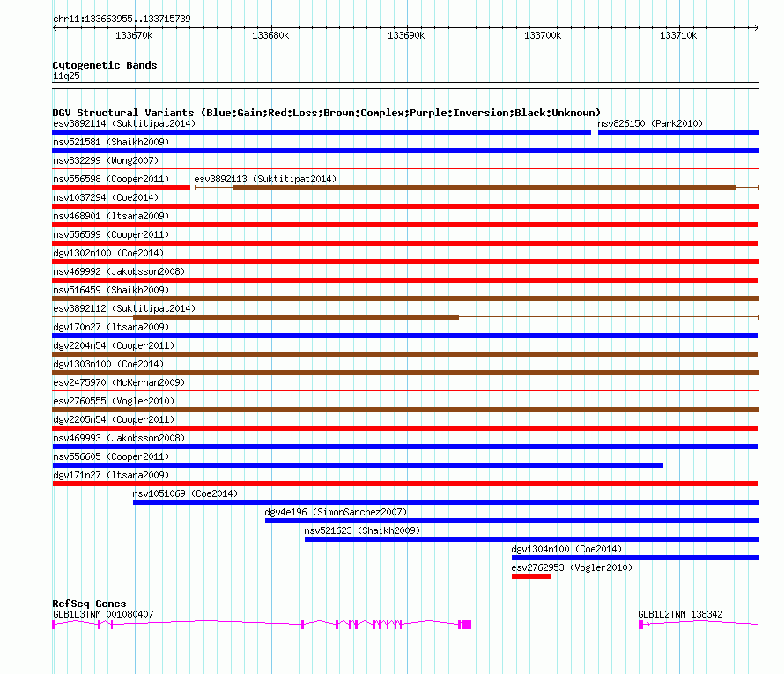Select the 133700k ruler position
This screenshot has width=784, height=674.
(543, 35)
